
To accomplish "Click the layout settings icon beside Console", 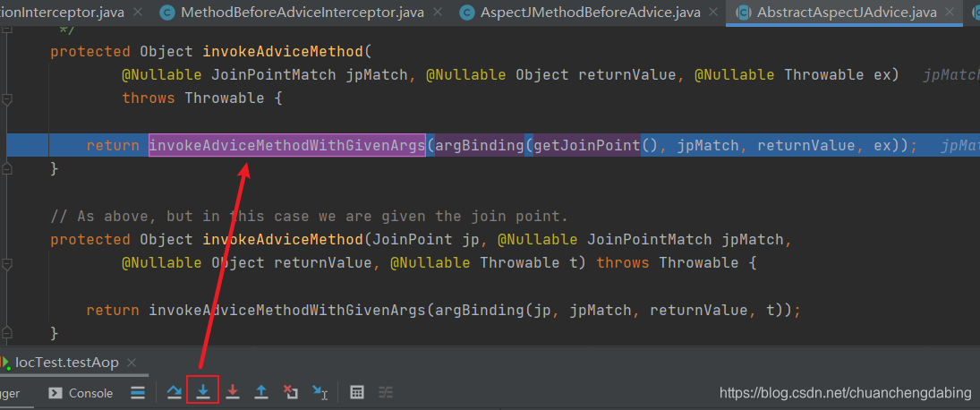I will tap(138, 392).
